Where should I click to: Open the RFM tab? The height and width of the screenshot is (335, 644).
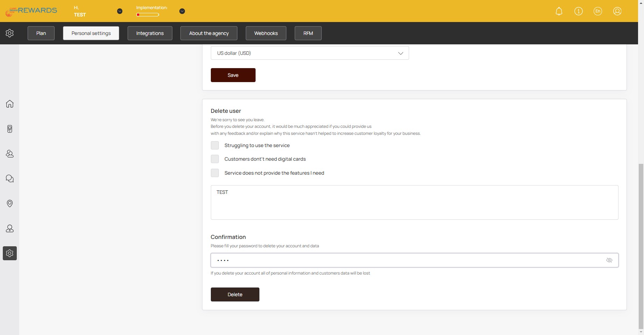308,33
